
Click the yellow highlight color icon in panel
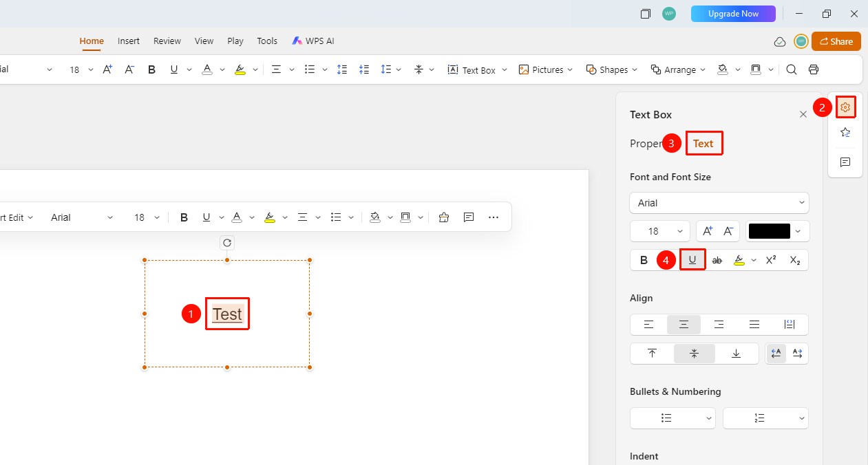739,260
